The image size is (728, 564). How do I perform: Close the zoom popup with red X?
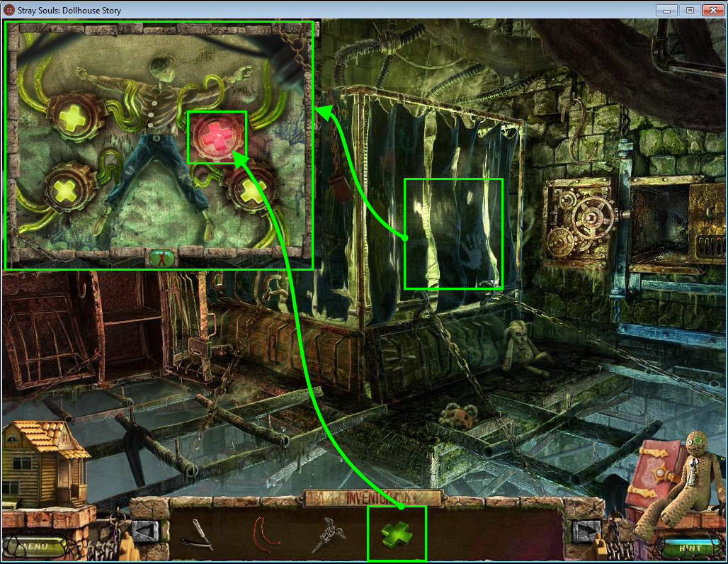[x=161, y=257]
